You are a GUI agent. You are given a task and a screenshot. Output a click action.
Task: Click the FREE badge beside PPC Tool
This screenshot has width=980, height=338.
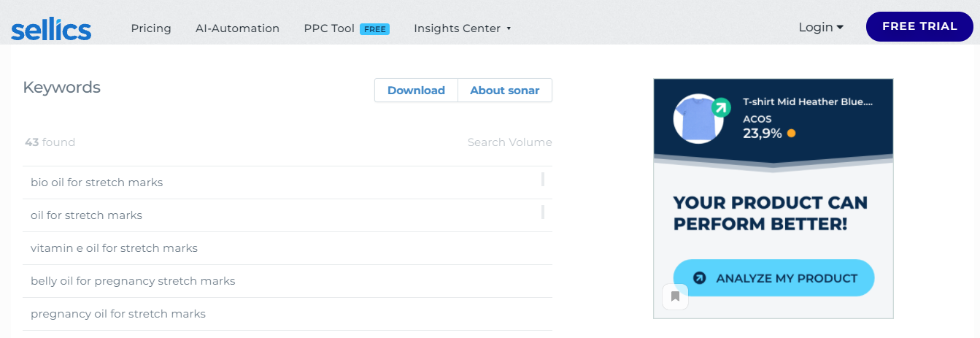click(x=375, y=29)
